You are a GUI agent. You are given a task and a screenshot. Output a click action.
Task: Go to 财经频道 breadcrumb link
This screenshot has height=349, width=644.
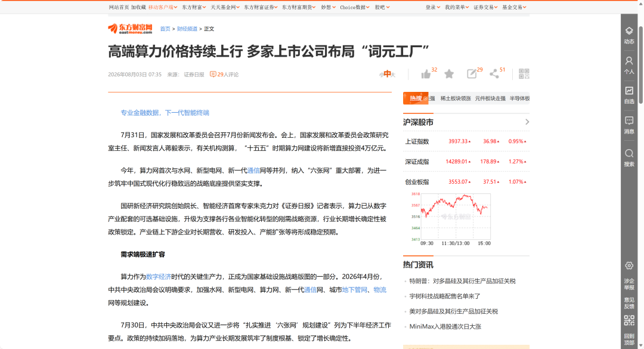pos(187,29)
